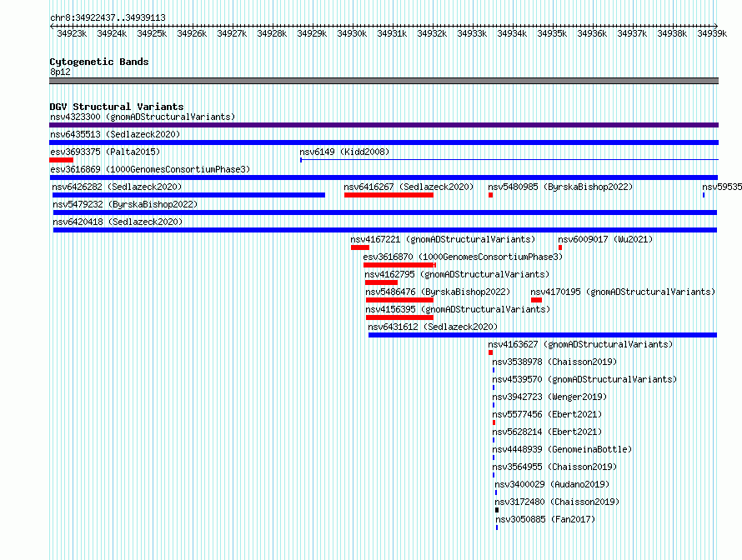
Task: Select the gray 8p12 cytogenetic band bar
Action: 384,81
